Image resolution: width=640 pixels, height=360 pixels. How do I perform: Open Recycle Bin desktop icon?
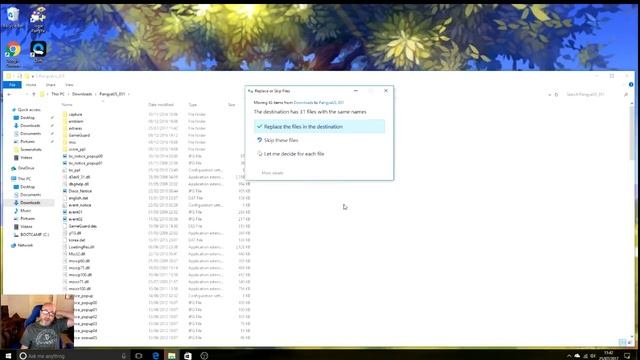(13, 17)
